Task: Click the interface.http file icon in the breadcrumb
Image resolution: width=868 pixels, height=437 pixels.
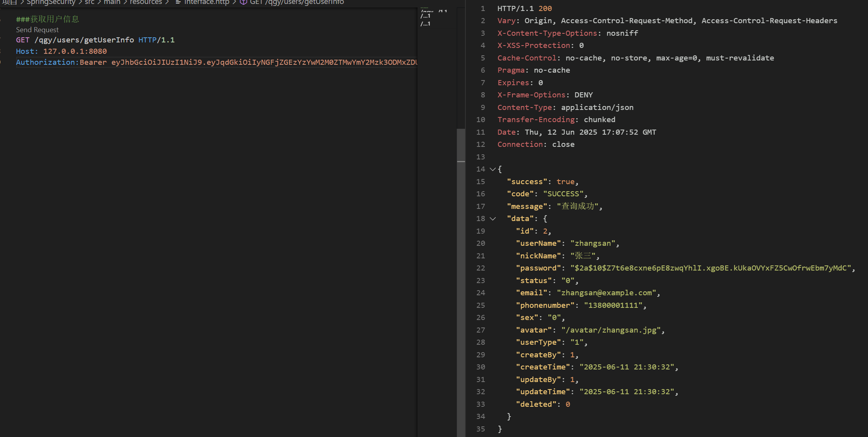Action: coord(178,2)
